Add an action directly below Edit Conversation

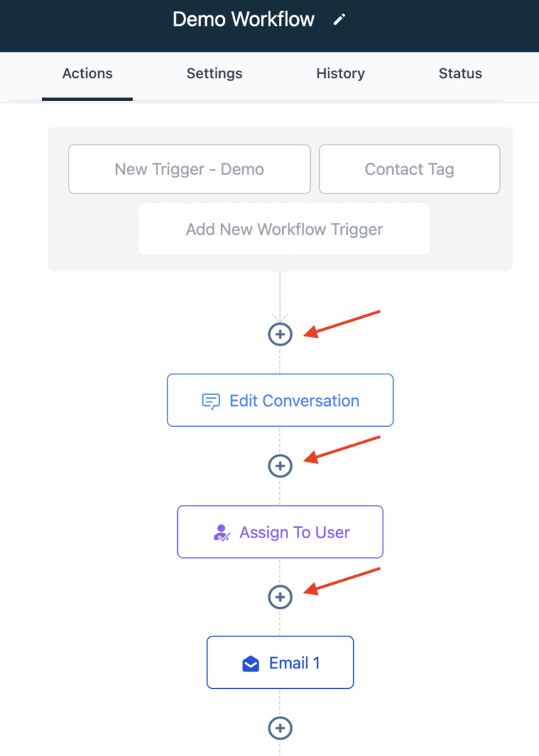[x=280, y=466]
